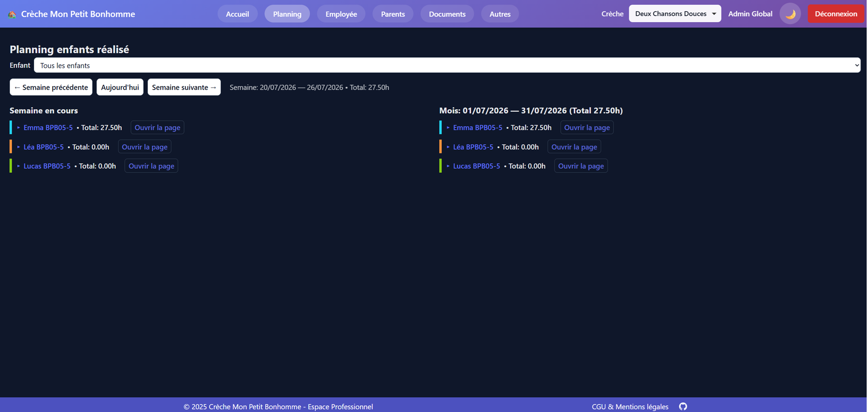
Task: Jump to Aujourd'hui
Action: click(x=120, y=87)
